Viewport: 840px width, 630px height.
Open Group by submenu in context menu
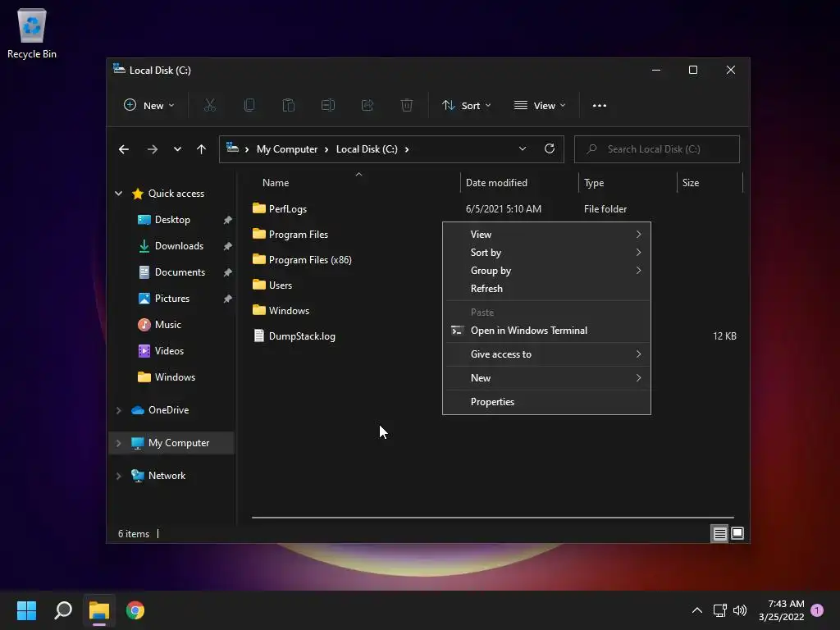pyautogui.click(x=546, y=271)
